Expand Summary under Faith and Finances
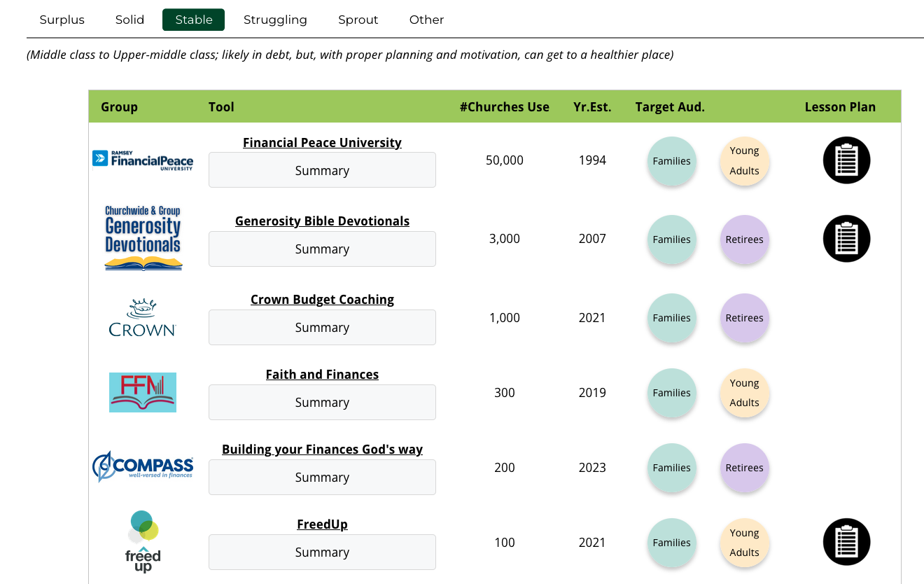Image resolution: width=924 pixels, height=584 pixels. (322, 402)
